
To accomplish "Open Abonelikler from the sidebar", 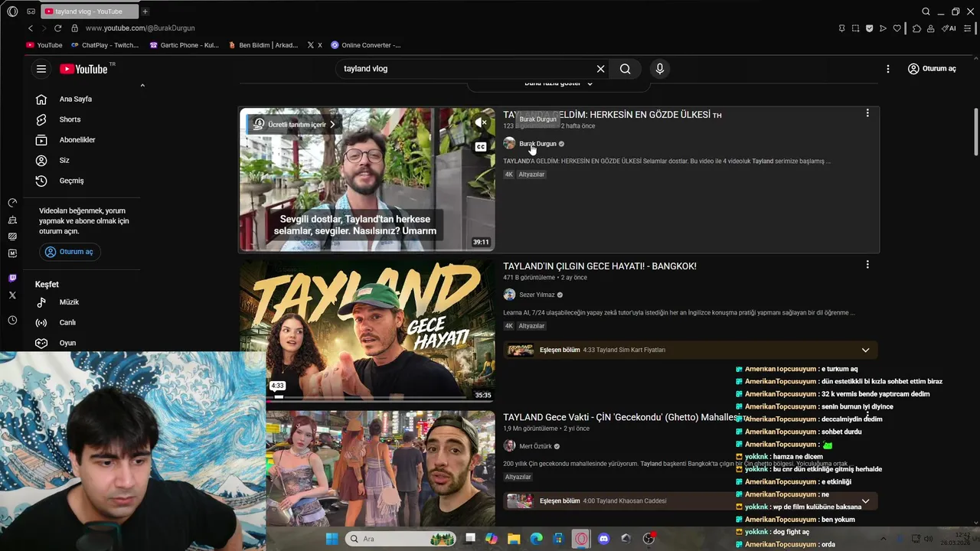I will (x=77, y=140).
